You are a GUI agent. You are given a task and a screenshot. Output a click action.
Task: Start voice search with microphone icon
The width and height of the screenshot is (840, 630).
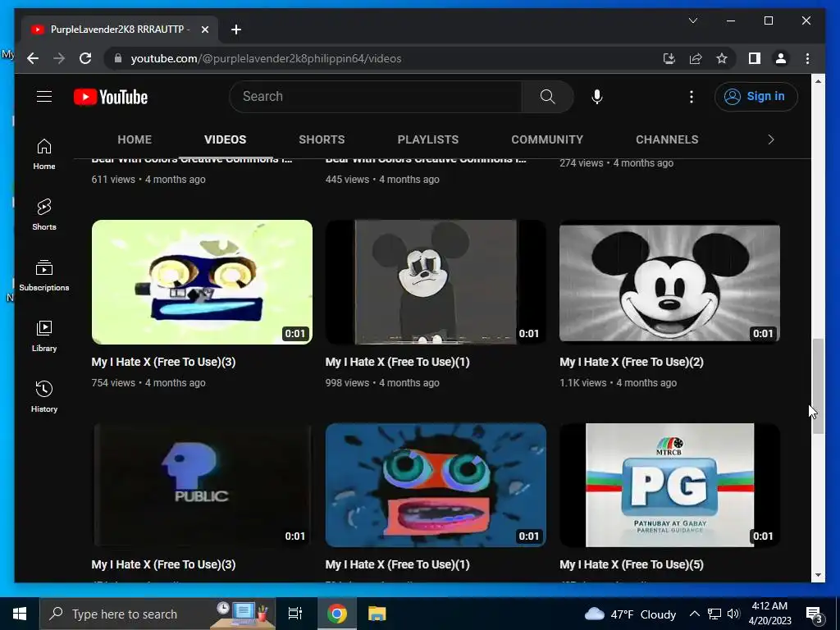click(597, 97)
